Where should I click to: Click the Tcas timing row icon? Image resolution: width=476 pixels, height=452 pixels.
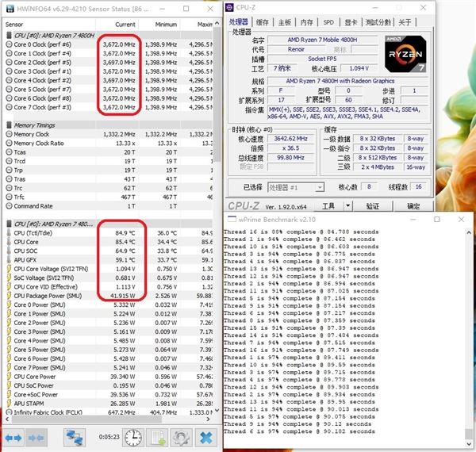9,152
